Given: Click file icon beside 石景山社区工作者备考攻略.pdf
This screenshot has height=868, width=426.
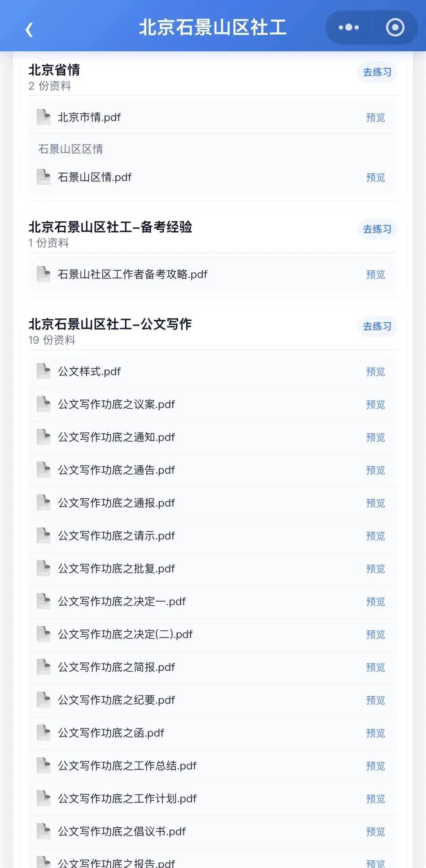Looking at the screenshot, I should tap(43, 274).
